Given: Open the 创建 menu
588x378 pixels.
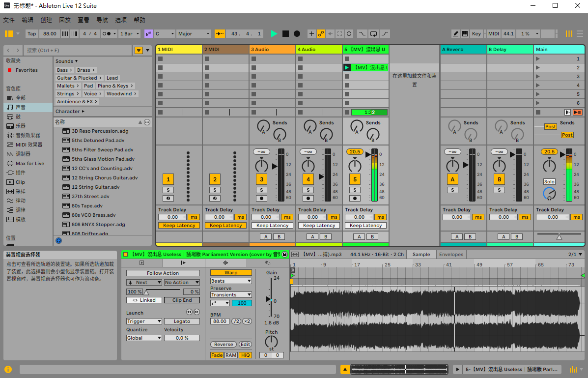Looking at the screenshot, I should click(46, 20).
